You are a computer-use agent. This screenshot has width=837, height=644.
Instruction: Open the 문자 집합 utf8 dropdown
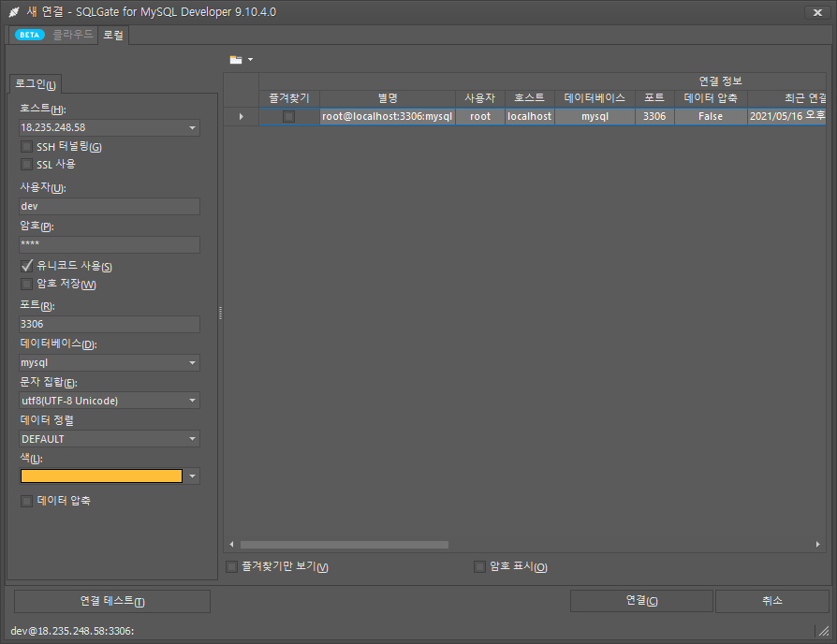point(192,401)
